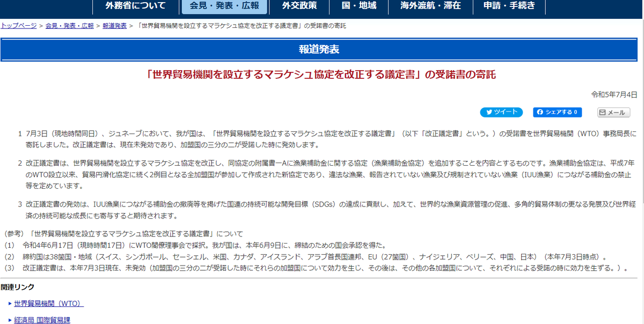Click the envelope mail icon
This screenshot has height=324, width=644.
[603, 113]
